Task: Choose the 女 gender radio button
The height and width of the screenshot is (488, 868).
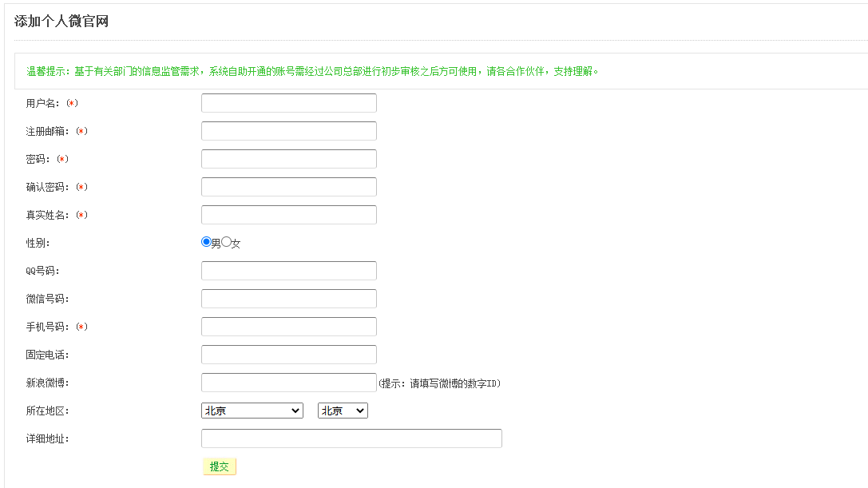Action: 226,242
